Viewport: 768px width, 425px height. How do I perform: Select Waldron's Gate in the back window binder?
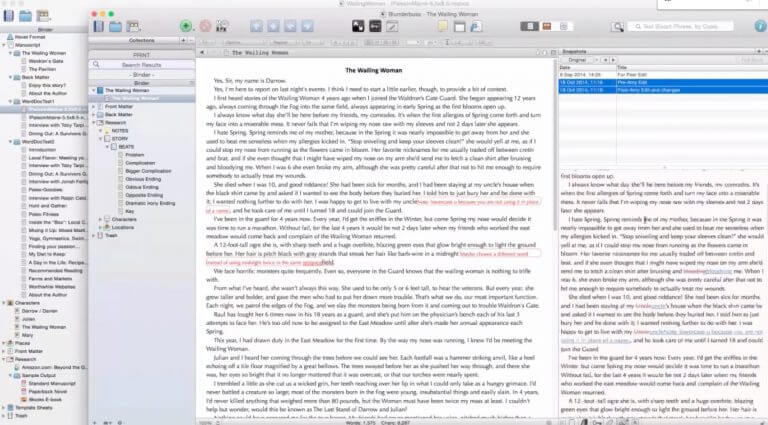pyautogui.click(x=46, y=61)
